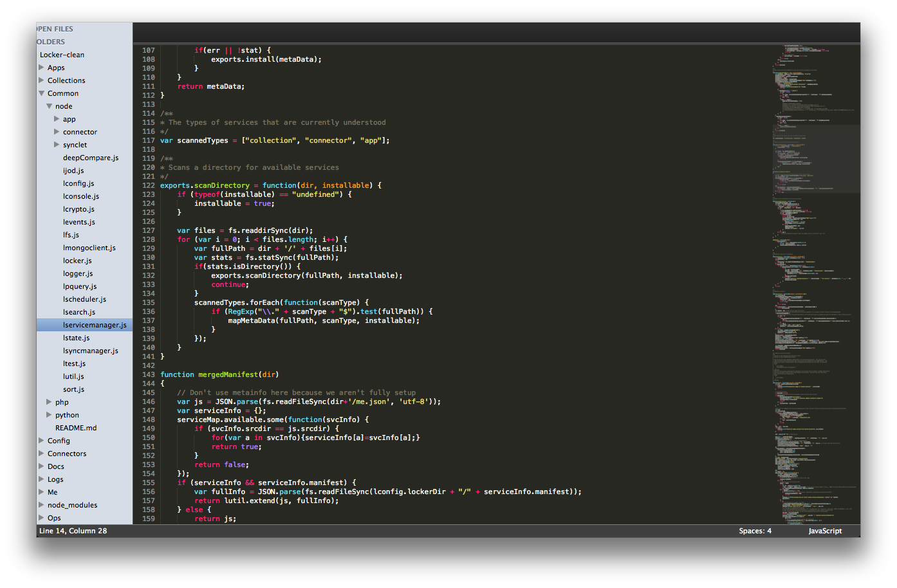
Task: Expand the python folder arrow
Action: [49, 415]
